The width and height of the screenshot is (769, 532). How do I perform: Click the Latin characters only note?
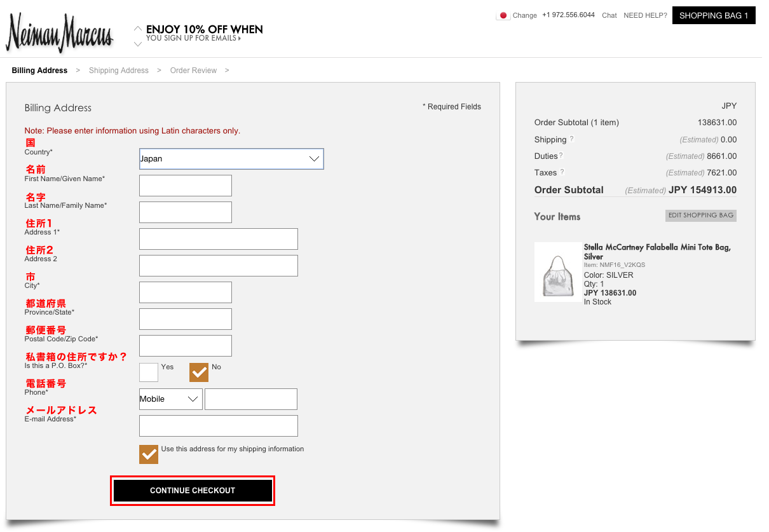click(x=132, y=131)
